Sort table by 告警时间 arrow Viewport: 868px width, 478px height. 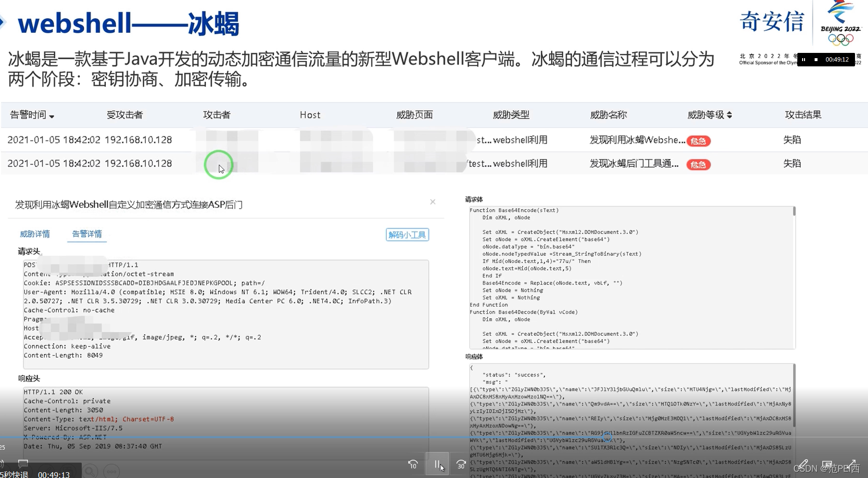[x=51, y=116]
